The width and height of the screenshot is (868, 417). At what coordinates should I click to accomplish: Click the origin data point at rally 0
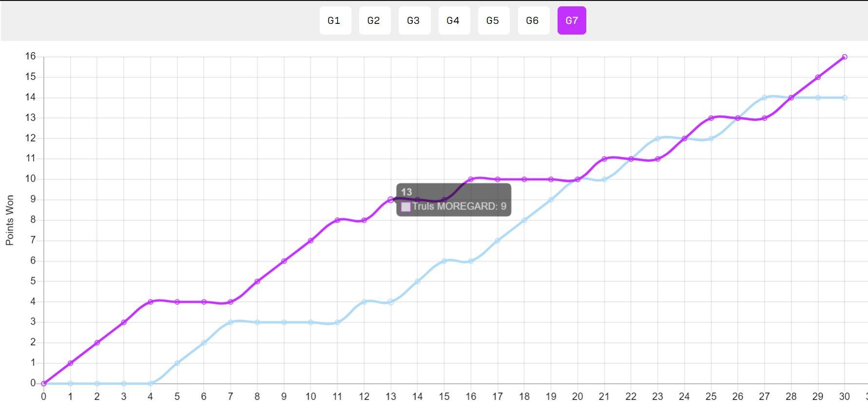[x=44, y=383]
